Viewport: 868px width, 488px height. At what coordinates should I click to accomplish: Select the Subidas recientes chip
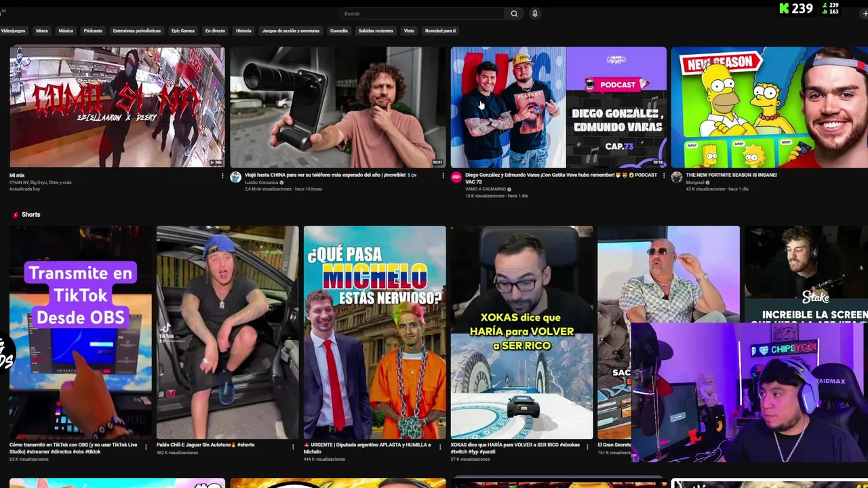pyautogui.click(x=376, y=30)
